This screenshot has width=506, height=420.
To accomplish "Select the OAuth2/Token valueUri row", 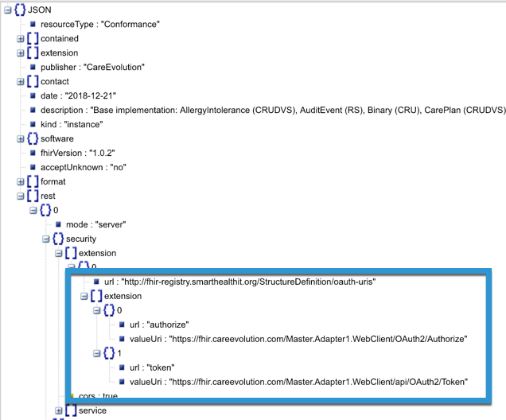I will (299, 382).
